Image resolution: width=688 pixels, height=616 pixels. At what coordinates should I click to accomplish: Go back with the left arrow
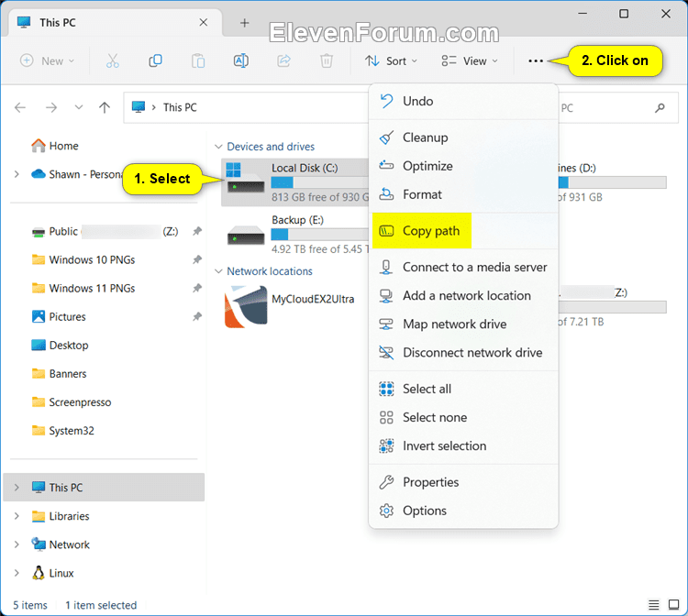[x=20, y=107]
